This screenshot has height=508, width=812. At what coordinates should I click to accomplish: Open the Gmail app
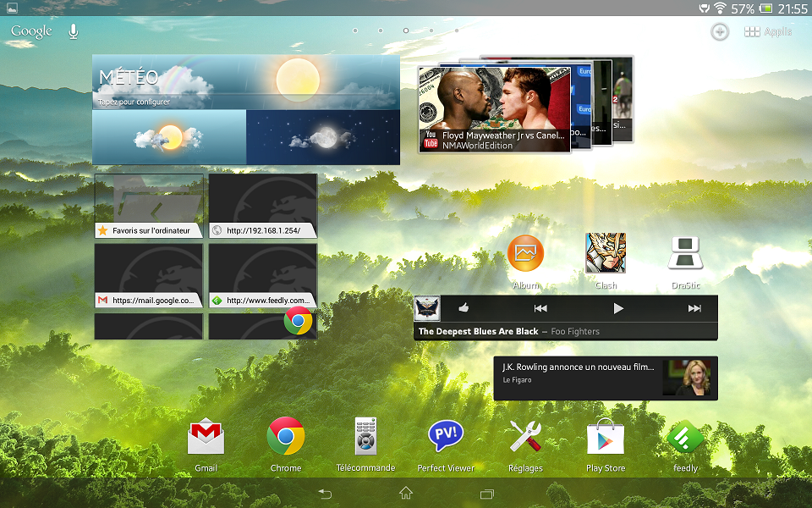coord(206,437)
